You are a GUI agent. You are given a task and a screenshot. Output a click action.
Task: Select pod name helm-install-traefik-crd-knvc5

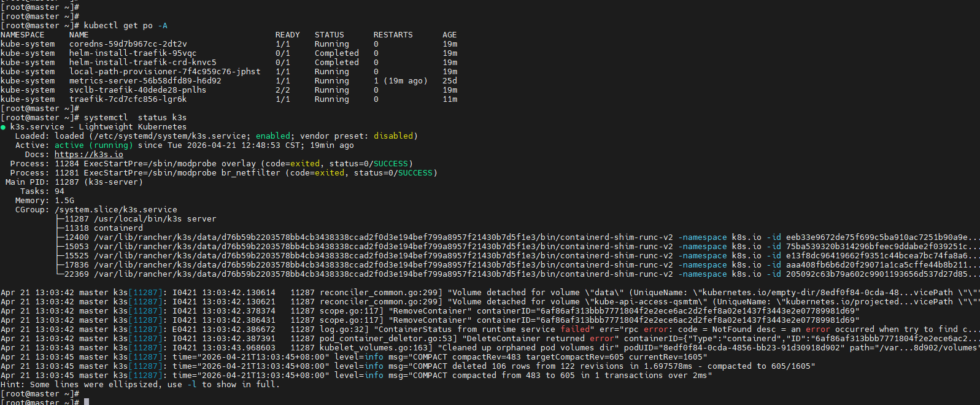[143, 63]
